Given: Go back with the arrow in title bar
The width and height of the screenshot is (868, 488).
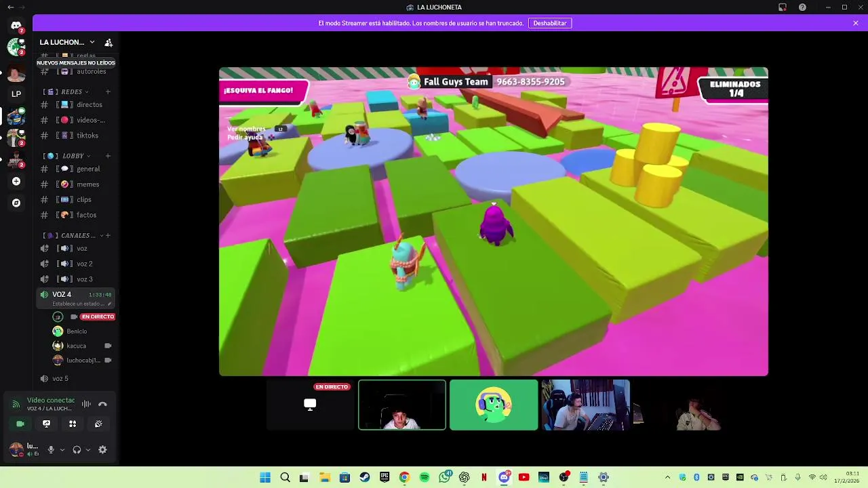Looking at the screenshot, I should coord(10,7).
